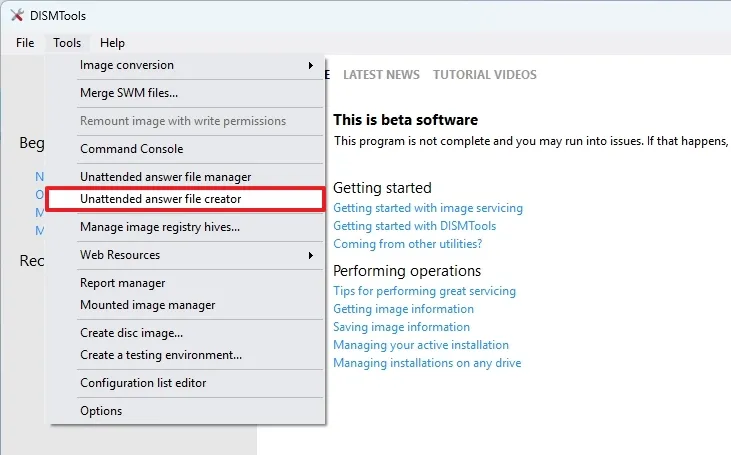Switch to the TUTORIAL VIDEOS tab
The width and height of the screenshot is (731, 455).
tap(485, 75)
